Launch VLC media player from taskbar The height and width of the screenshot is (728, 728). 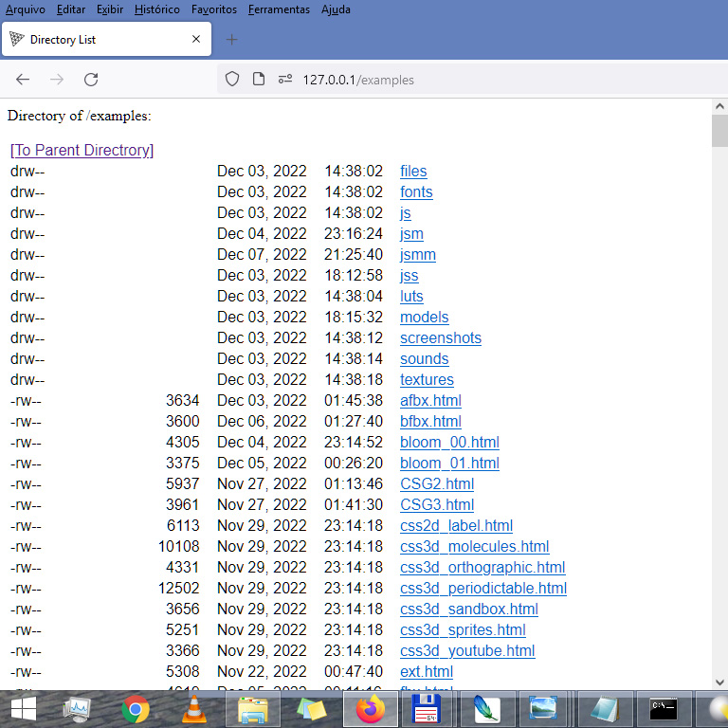[193, 709]
